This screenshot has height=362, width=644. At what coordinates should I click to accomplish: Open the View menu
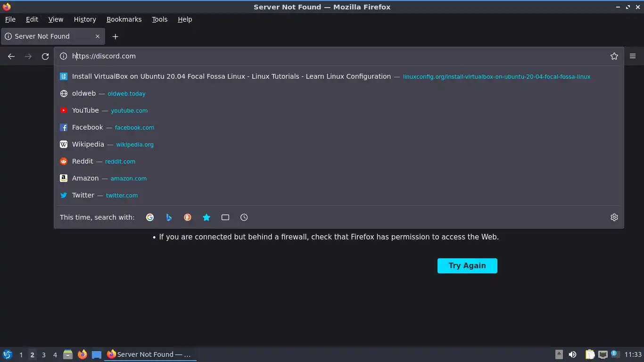coord(56,19)
